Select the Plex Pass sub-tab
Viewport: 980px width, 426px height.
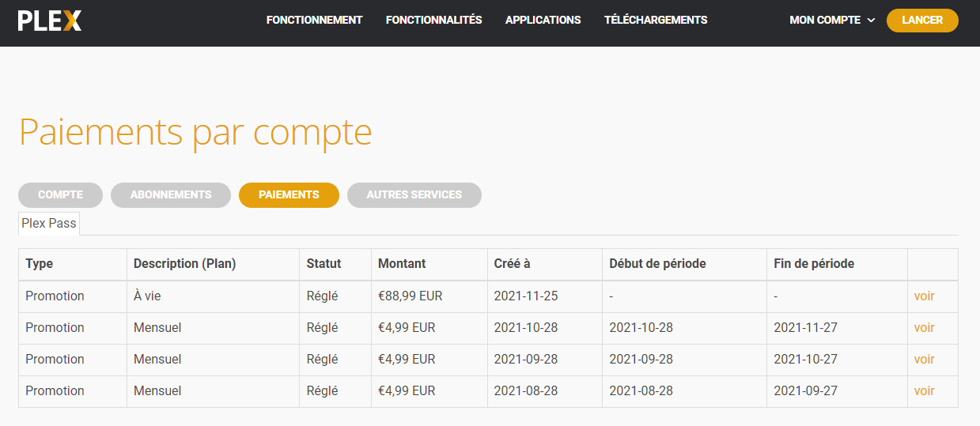[49, 224]
